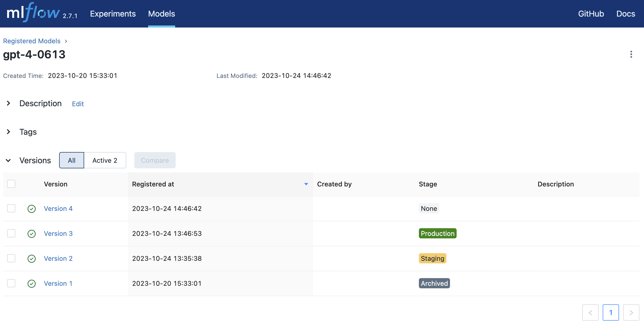This screenshot has height=326, width=644.
Task: Check the box for Version 4
Action: pos(11,208)
